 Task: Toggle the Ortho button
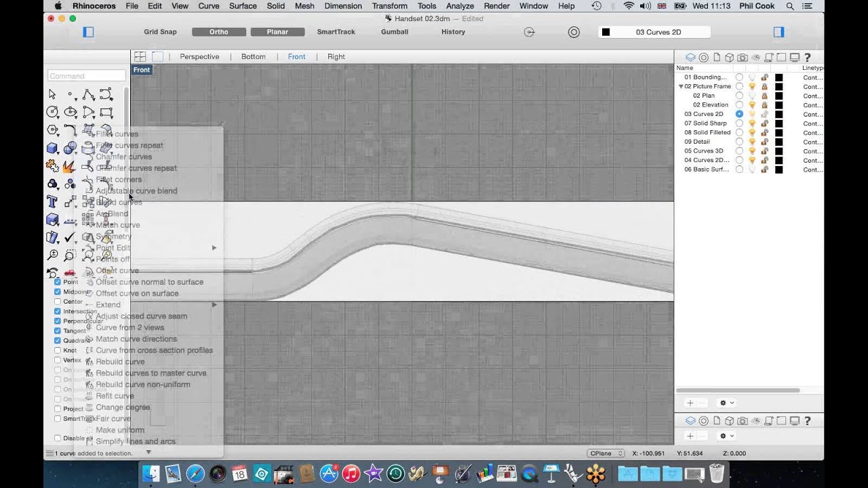point(219,32)
